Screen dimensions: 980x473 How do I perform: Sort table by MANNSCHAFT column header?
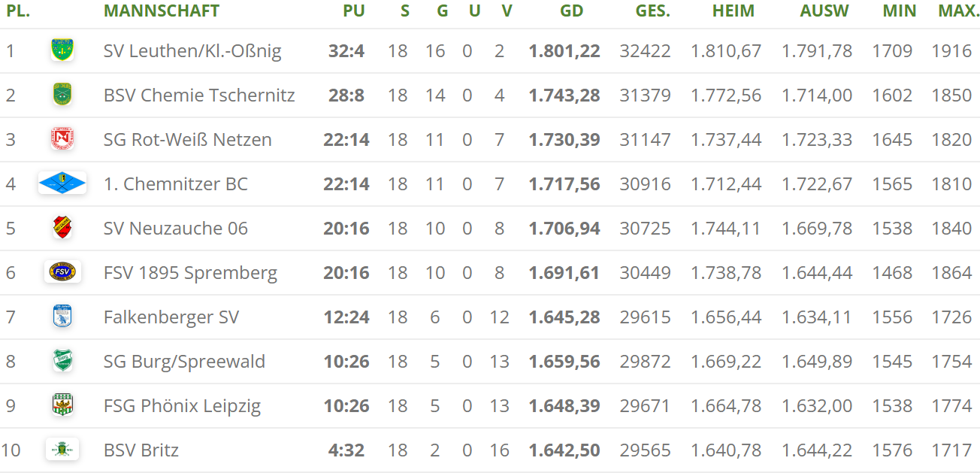(162, 11)
